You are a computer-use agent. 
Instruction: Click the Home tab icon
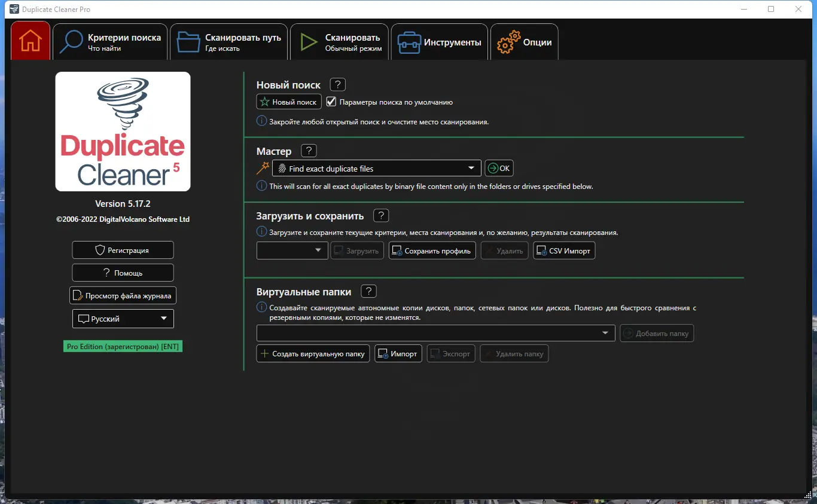tap(30, 40)
